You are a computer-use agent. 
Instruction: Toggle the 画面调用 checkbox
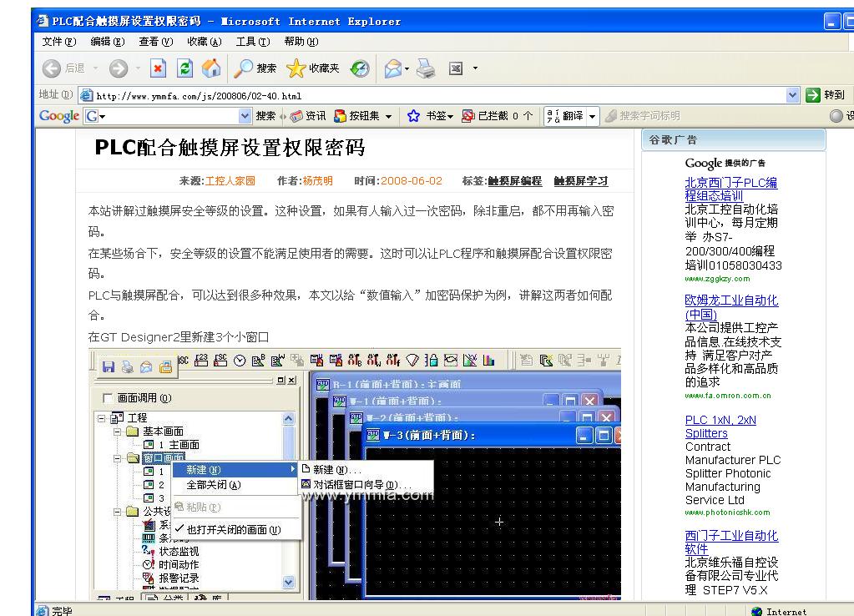click(x=106, y=399)
